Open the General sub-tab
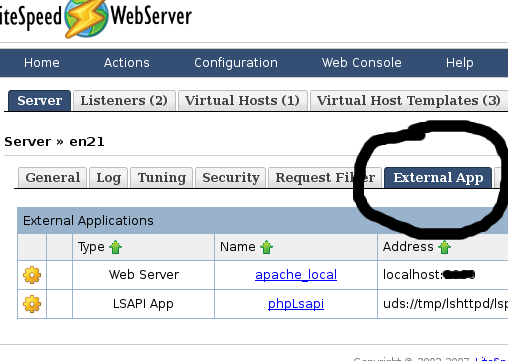The width and height of the screenshot is (508, 361). click(x=53, y=178)
